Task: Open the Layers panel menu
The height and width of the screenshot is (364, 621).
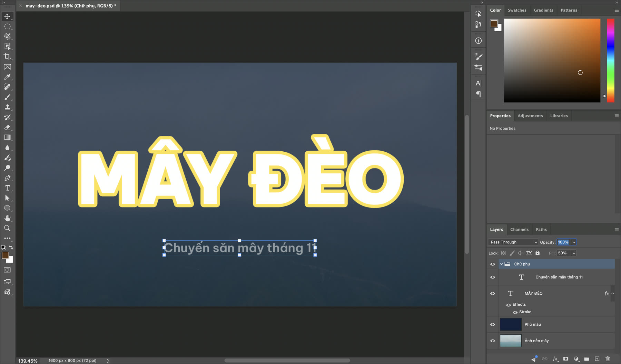Action: [617, 230]
